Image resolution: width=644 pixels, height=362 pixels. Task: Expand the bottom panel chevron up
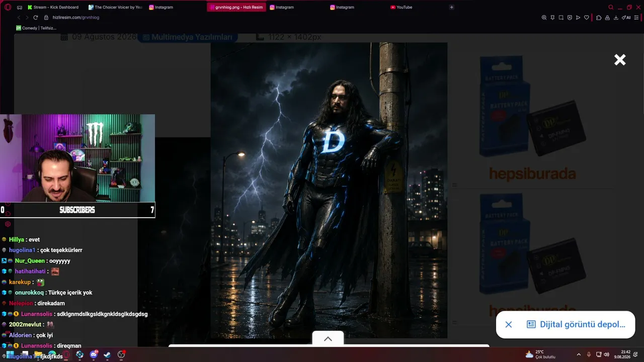coord(328,339)
